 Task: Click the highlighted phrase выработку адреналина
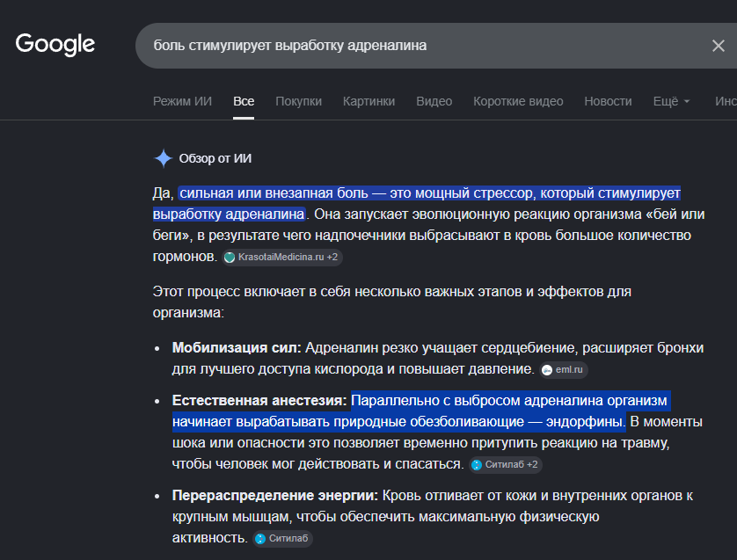(229, 215)
